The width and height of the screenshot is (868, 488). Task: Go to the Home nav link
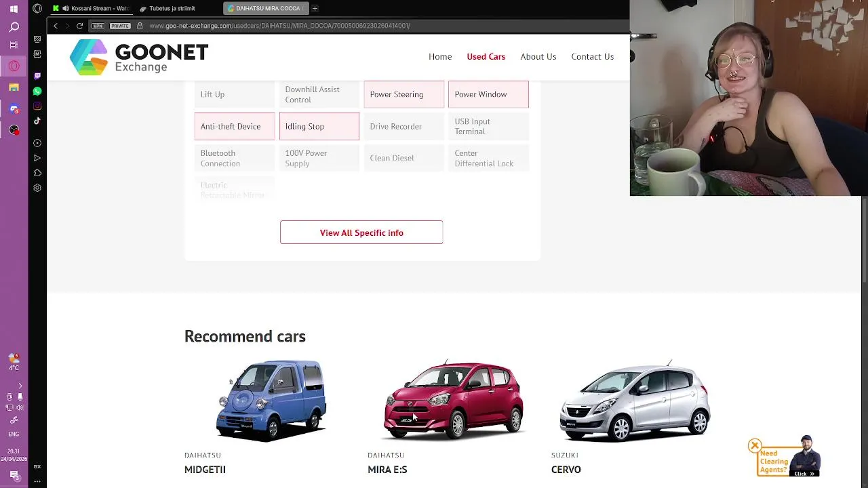click(x=440, y=56)
